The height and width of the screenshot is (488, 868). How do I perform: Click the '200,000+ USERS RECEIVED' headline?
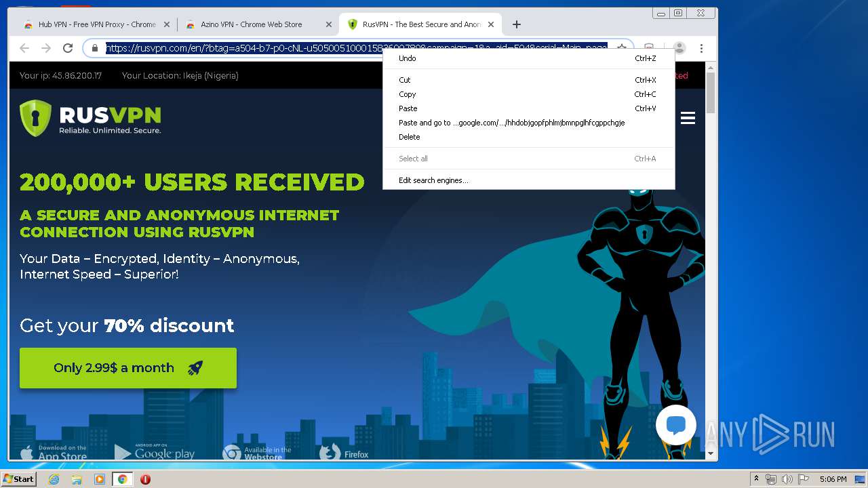[x=192, y=182]
